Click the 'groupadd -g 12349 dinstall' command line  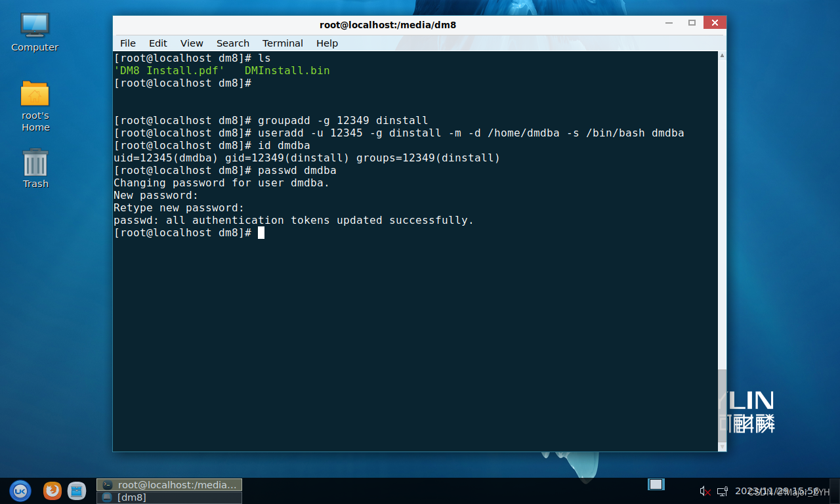271,121
